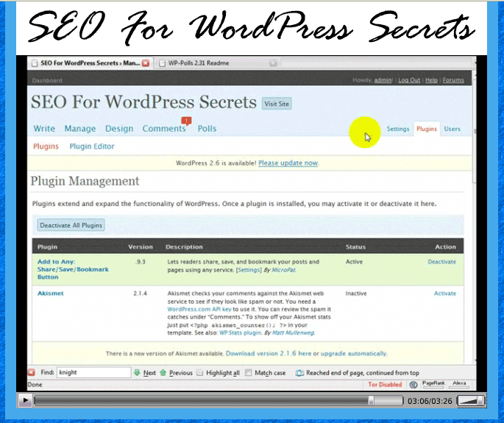The height and width of the screenshot is (423, 504).
Task: Play the video with the play button
Action: coord(25,400)
